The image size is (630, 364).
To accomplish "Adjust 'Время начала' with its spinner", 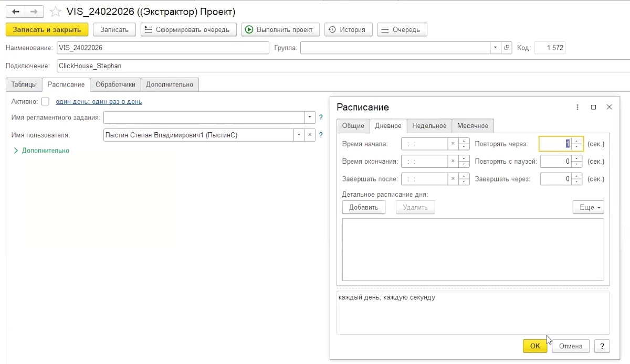I will (464, 144).
